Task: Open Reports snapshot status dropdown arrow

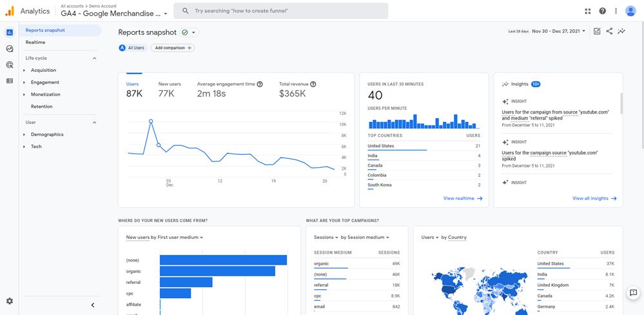Action: click(x=193, y=32)
